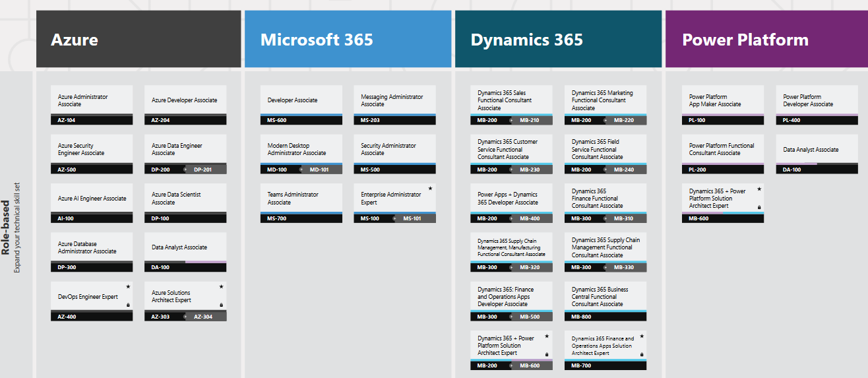Viewport: 868px width, 378px height.
Task: Click the AZ-104 exam code
Action: [67, 121]
